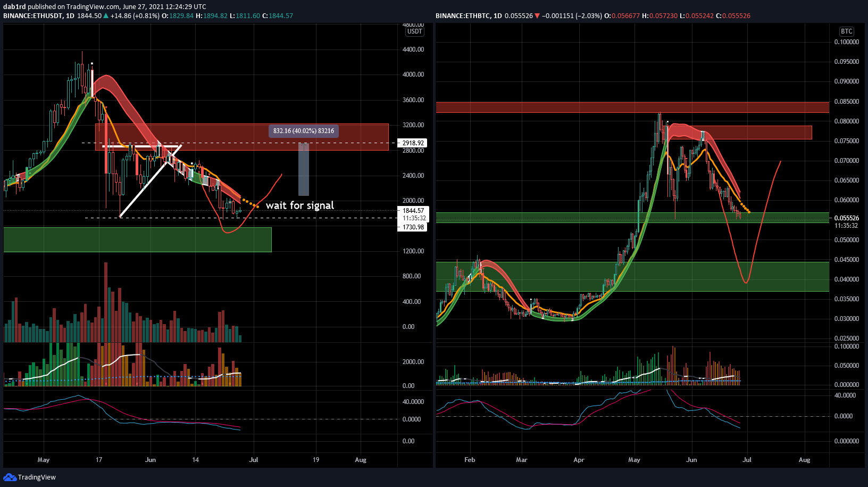Click the 0.085000 price axis label
The width and height of the screenshot is (868, 487).
(x=846, y=102)
